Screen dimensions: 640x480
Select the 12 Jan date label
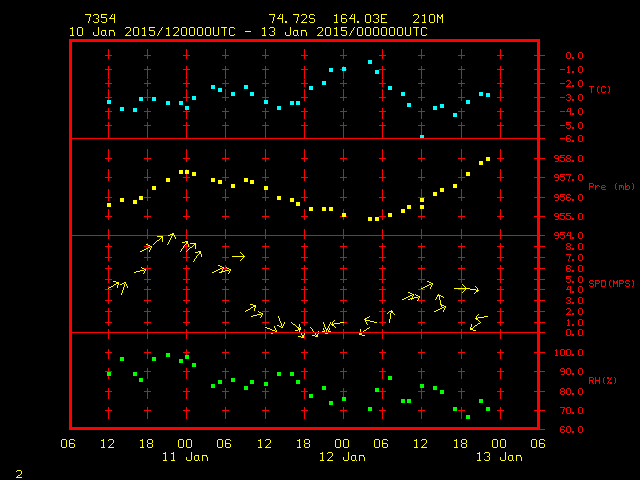[342, 457]
